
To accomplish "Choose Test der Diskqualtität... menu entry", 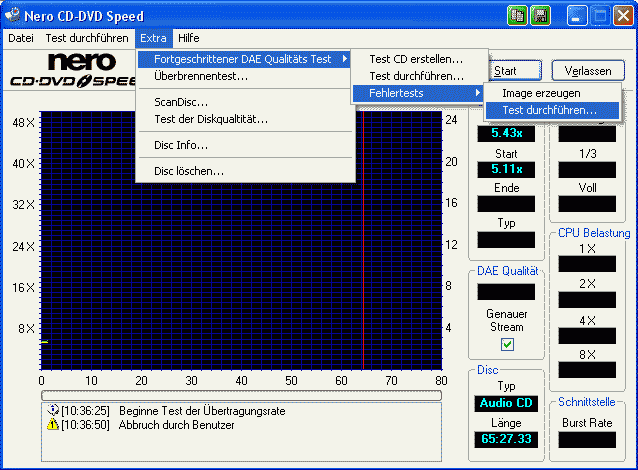I will 245,119.
